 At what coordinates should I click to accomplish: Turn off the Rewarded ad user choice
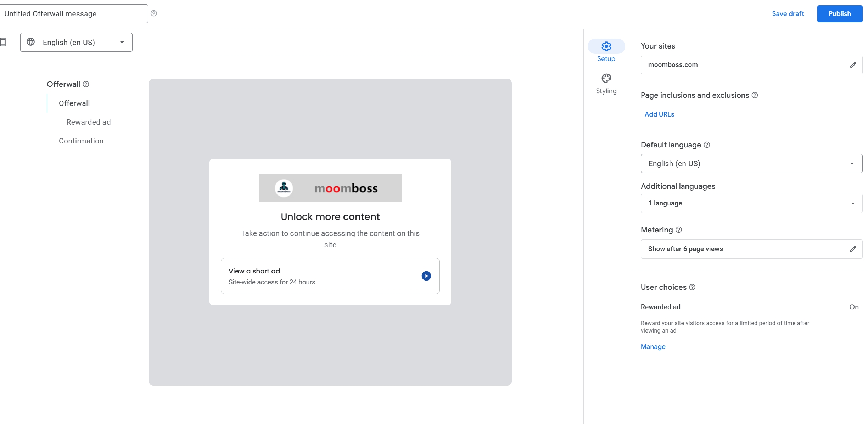tap(854, 307)
